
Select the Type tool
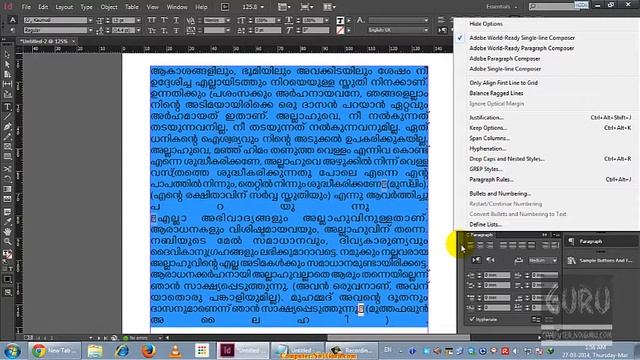coord(7,107)
